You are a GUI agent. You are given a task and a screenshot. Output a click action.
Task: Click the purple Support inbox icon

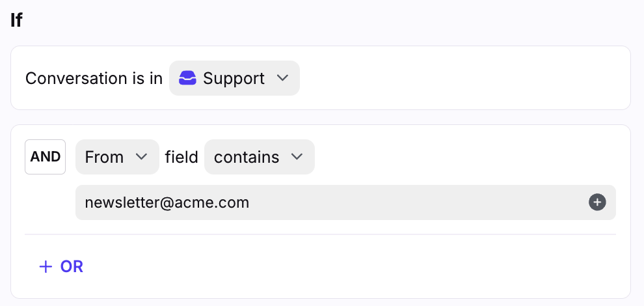187,79
